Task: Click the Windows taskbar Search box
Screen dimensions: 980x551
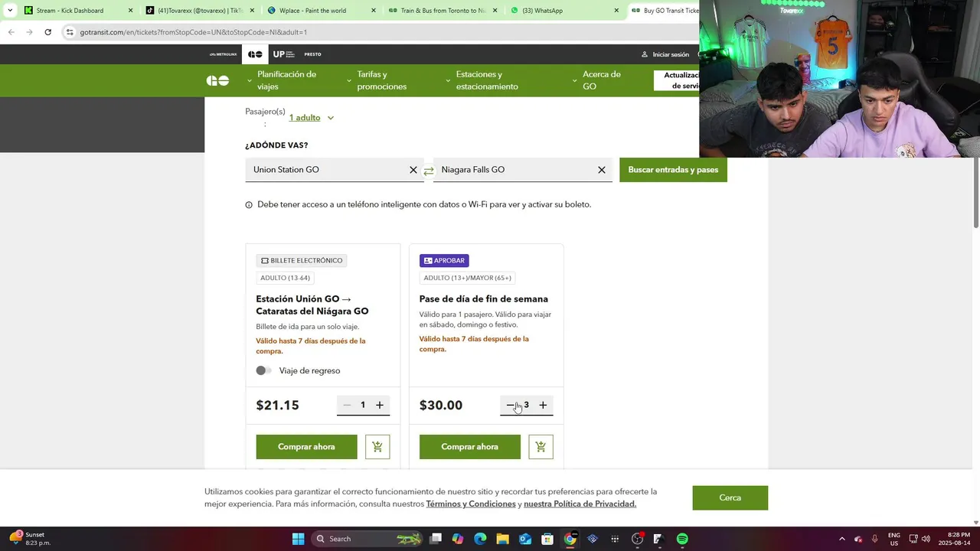Action: [367, 539]
